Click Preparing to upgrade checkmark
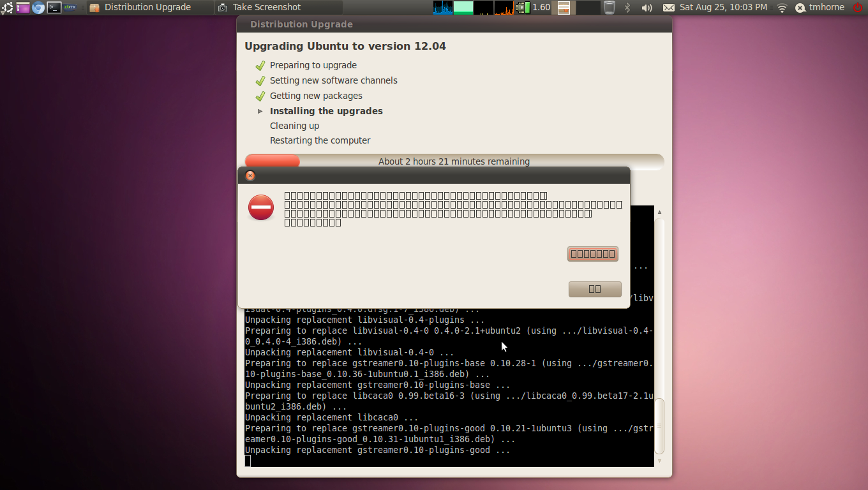This screenshot has width=868, height=490. click(260, 65)
